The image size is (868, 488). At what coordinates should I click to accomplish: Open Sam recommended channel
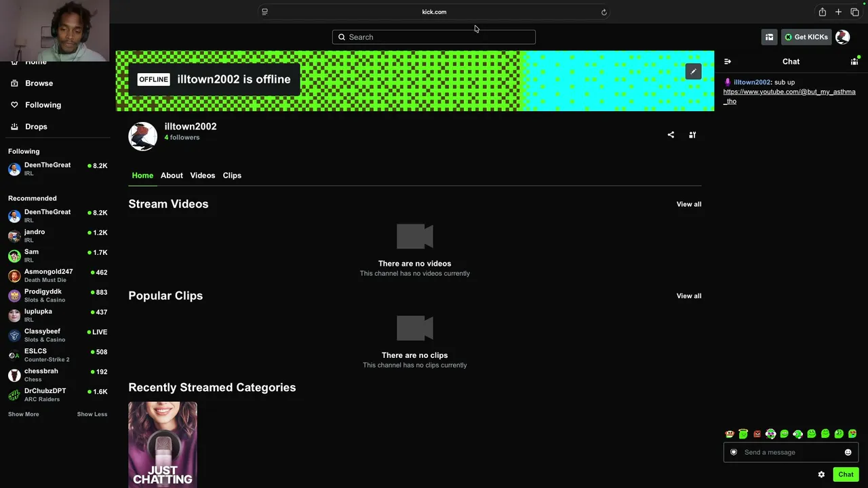tap(58, 256)
